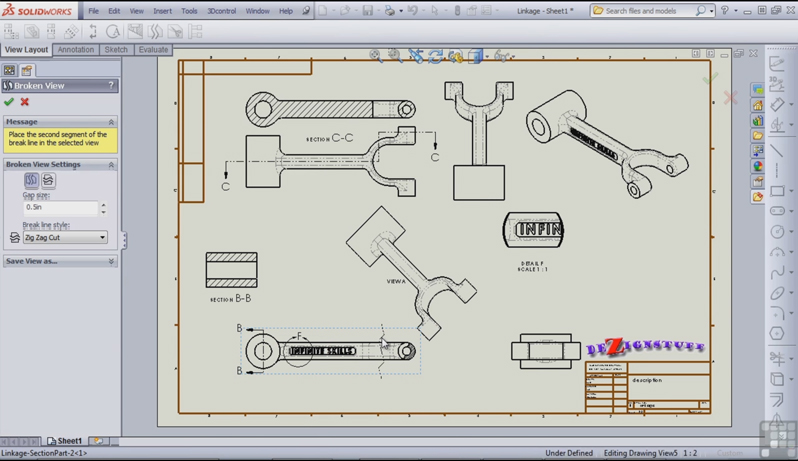This screenshot has height=461, width=798.
Task: Click the Add Sheet tab icon
Action: 98,441
